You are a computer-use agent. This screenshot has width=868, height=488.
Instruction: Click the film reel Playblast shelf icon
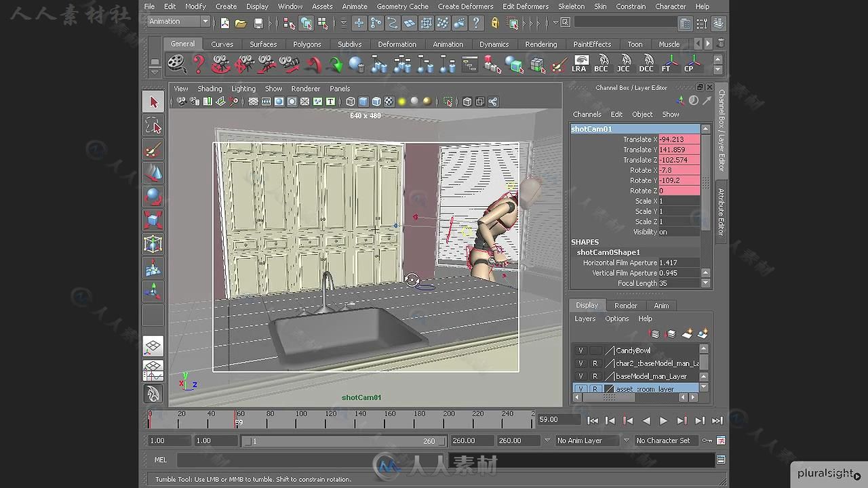pyautogui.click(x=176, y=64)
